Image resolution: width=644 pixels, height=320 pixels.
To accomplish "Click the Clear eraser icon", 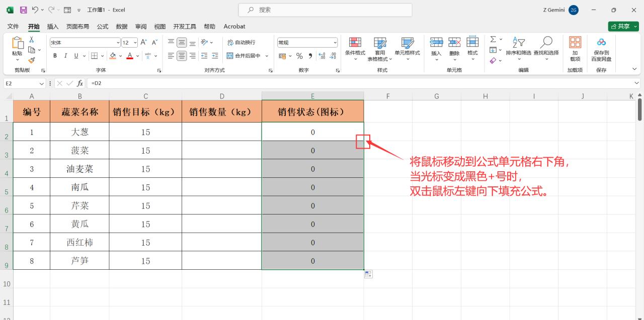I will pyautogui.click(x=493, y=60).
